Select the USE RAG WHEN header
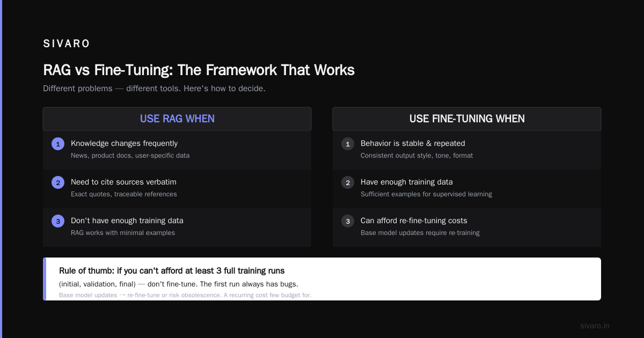Image resolution: width=644 pixels, height=338 pixels. pyautogui.click(x=177, y=119)
